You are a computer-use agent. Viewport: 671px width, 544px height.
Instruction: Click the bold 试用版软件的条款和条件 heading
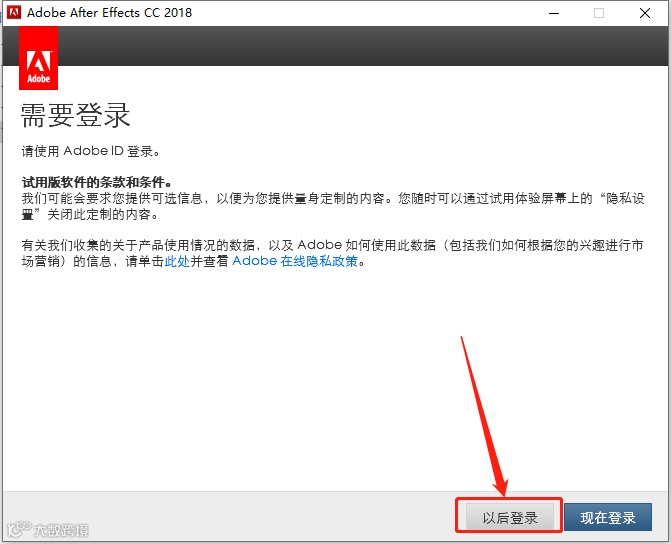[97, 182]
